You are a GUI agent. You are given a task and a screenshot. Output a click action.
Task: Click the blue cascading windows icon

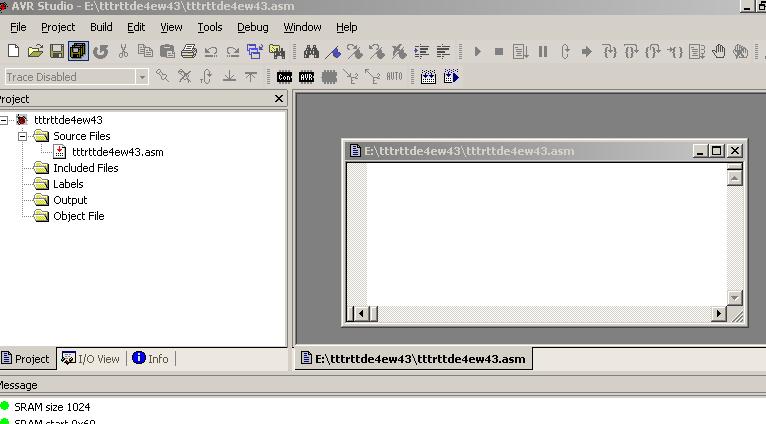click(x=255, y=51)
